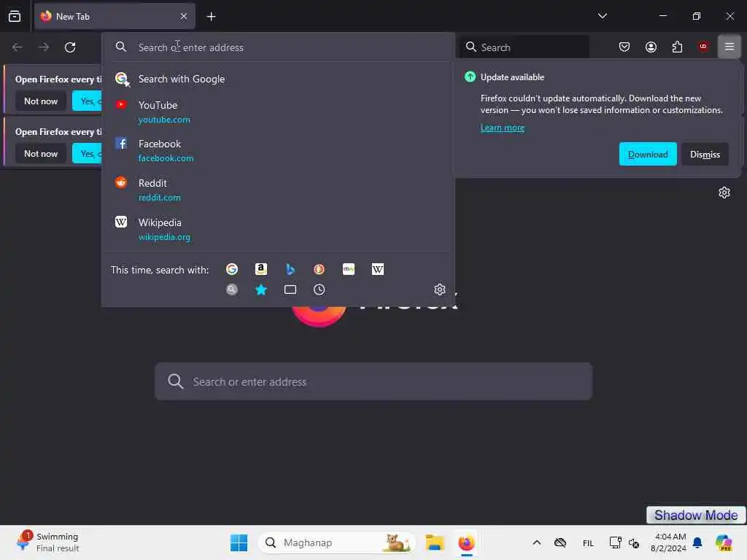Open the uBlock Origin extension icon

click(x=703, y=47)
